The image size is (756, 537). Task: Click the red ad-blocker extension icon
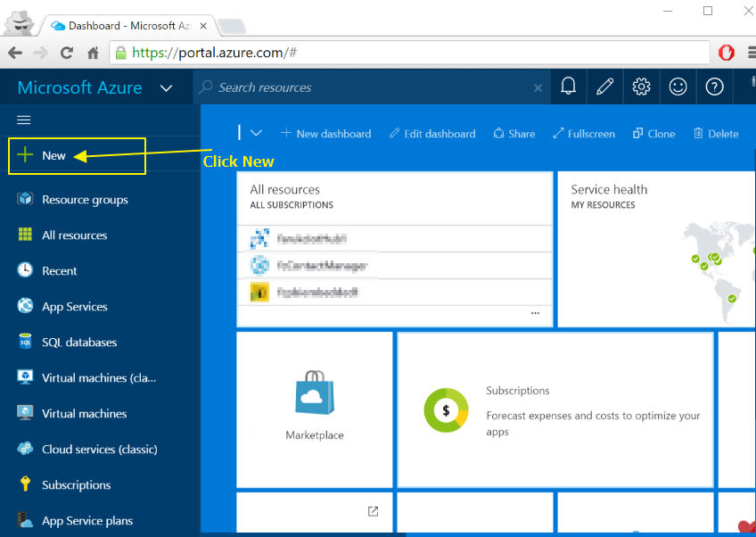[x=726, y=52]
